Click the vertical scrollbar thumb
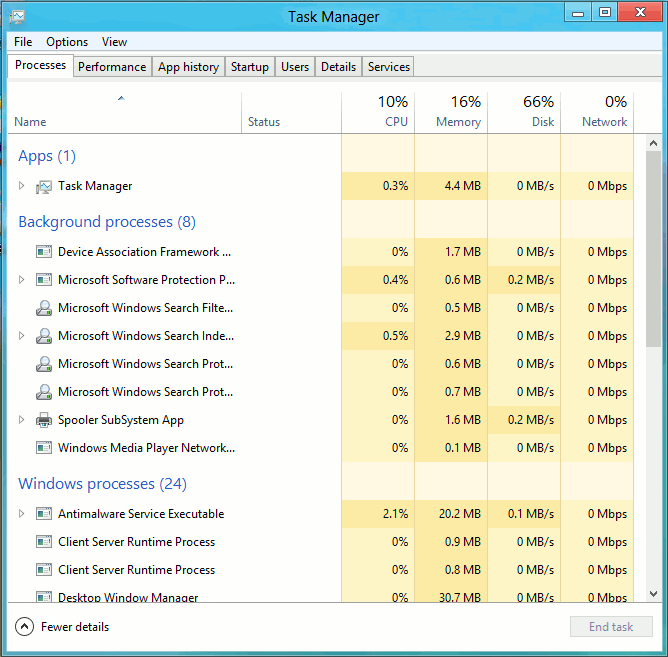The image size is (668, 657). click(654, 249)
